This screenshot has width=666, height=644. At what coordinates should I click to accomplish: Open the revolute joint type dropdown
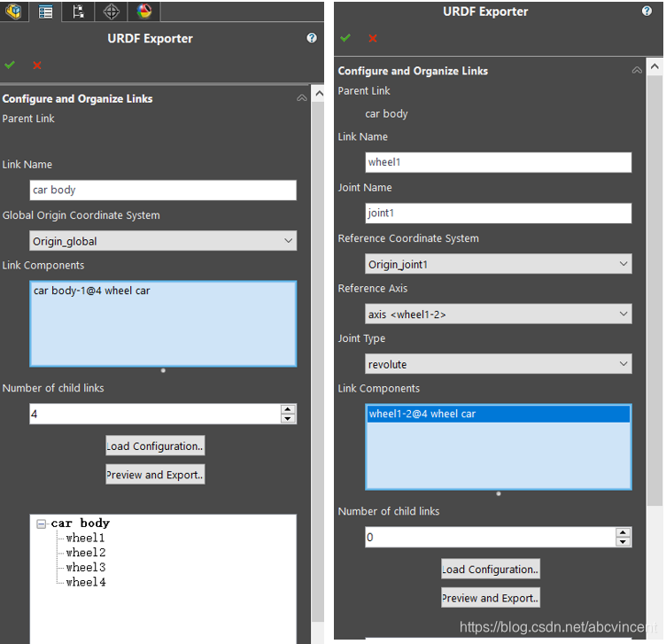[x=499, y=364]
